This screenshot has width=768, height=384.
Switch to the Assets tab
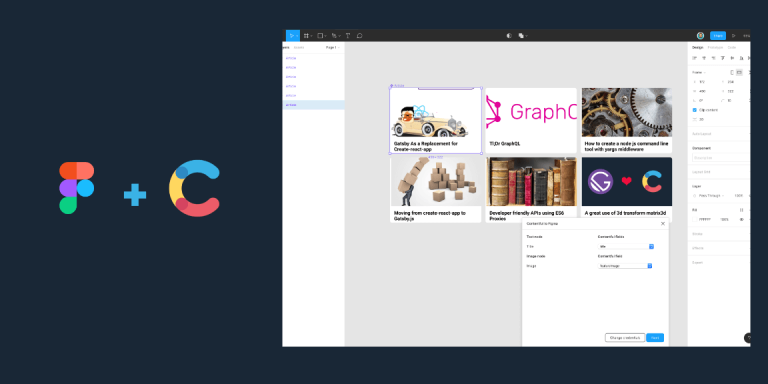(299, 48)
